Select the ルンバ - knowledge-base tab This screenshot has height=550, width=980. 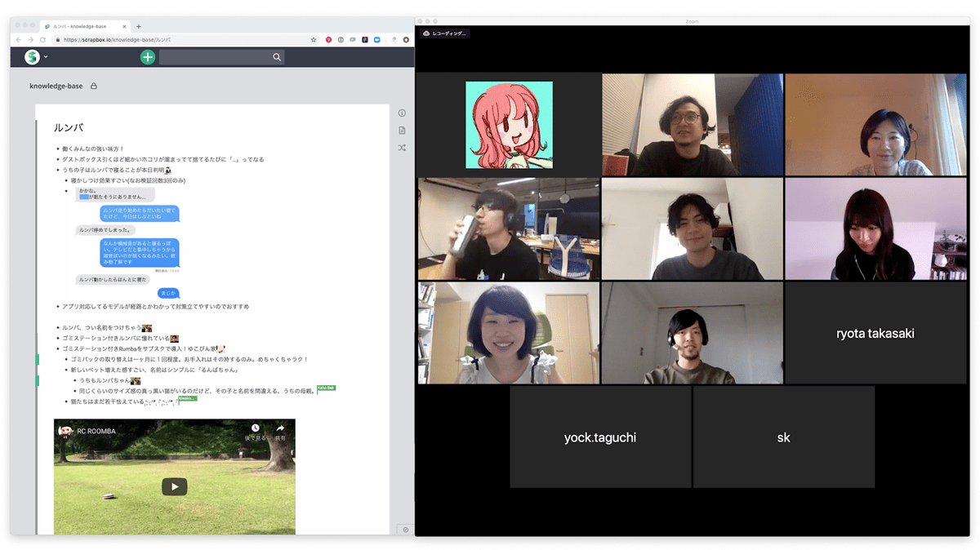(84, 26)
